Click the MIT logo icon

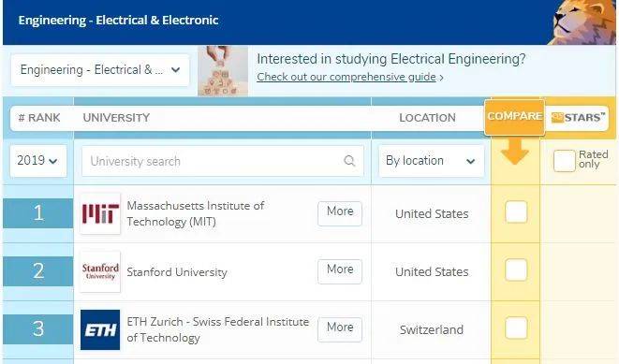(x=100, y=213)
